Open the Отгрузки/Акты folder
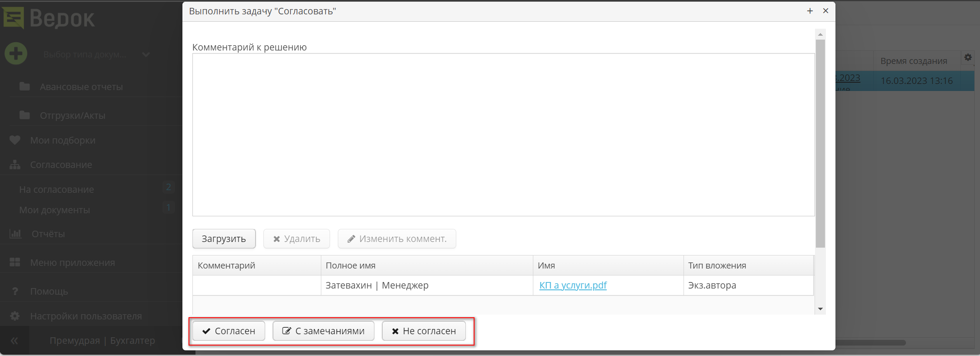The height and width of the screenshot is (356, 980). 73,115
